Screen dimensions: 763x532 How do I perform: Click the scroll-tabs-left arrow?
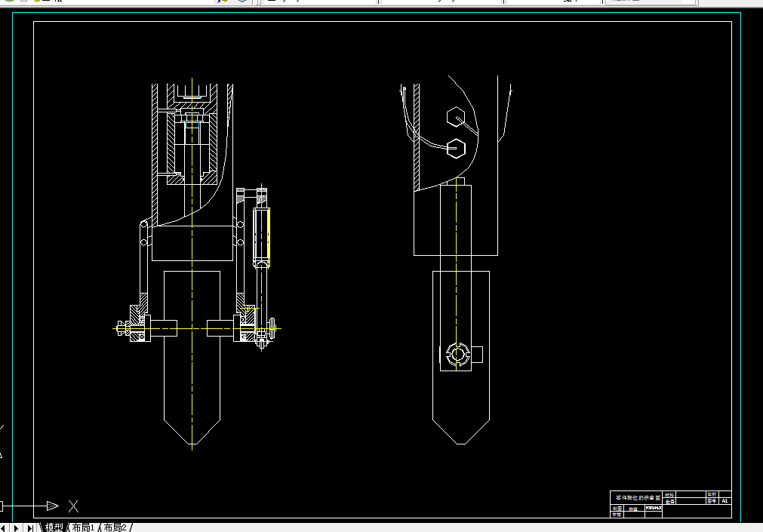tap(4, 527)
